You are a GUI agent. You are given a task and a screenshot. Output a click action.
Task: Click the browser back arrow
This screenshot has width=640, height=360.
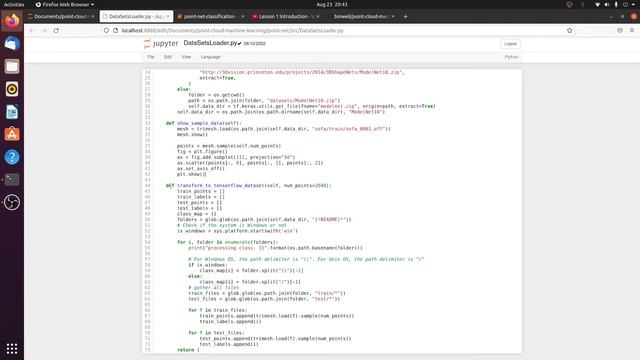point(32,31)
